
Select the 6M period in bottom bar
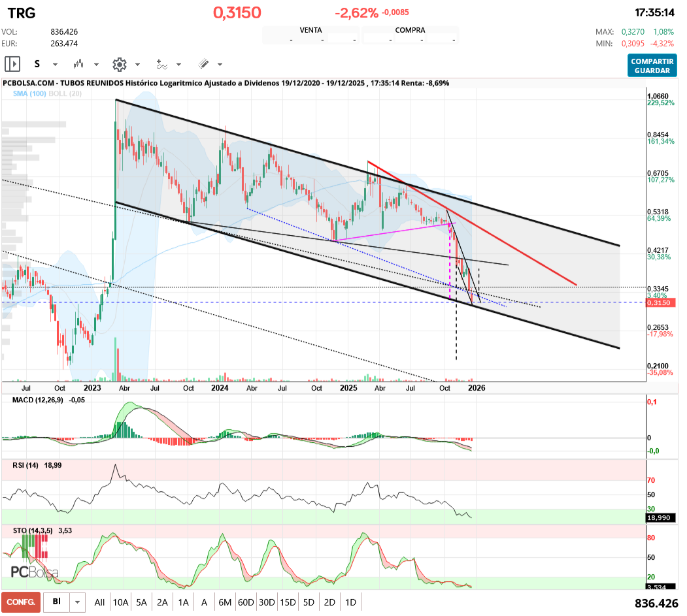point(225,602)
